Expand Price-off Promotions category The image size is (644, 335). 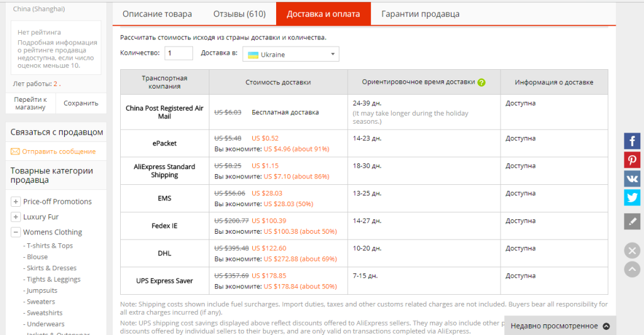[x=15, y=202]
